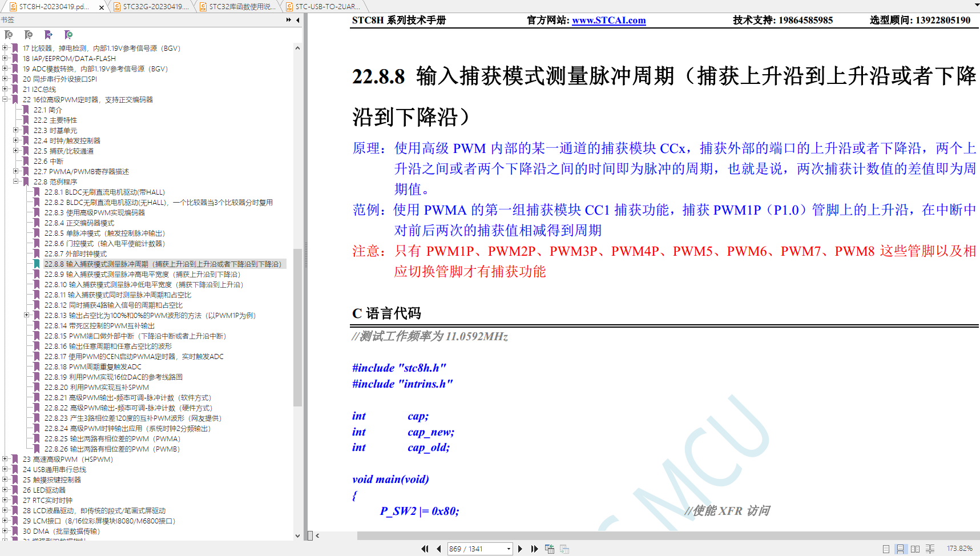
Task: Click the bookmarks scrollbar up arrow
Action: (x=297, y=48)
